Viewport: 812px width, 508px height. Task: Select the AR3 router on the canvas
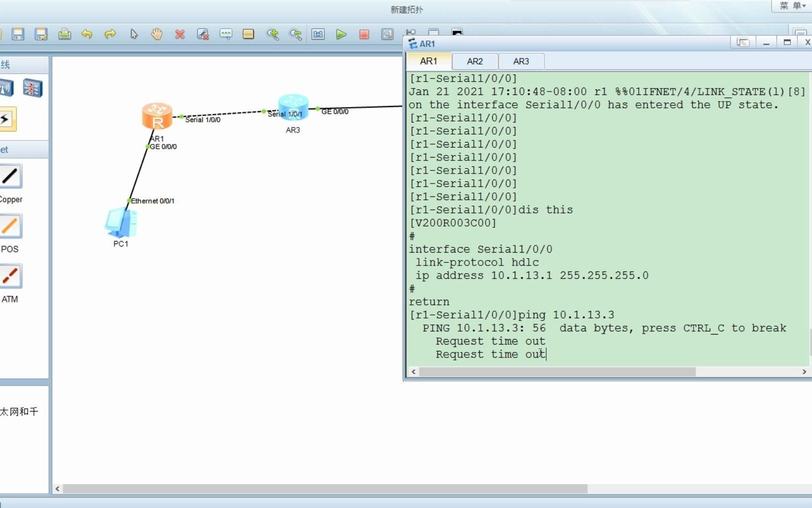(x=293, y=107)
